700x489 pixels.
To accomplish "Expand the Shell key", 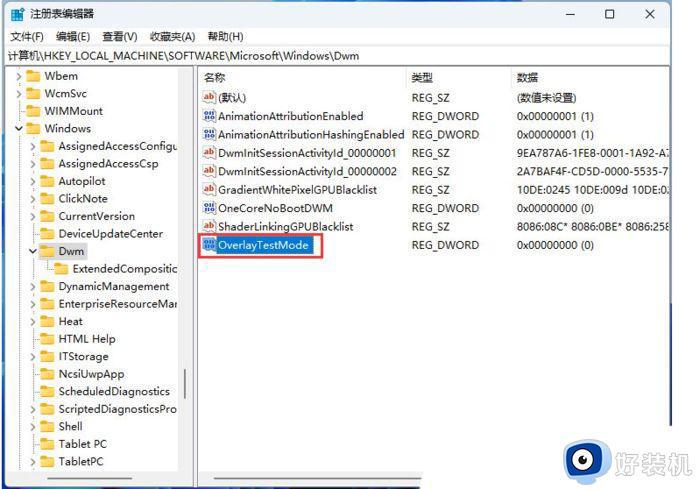I will 33,426.
